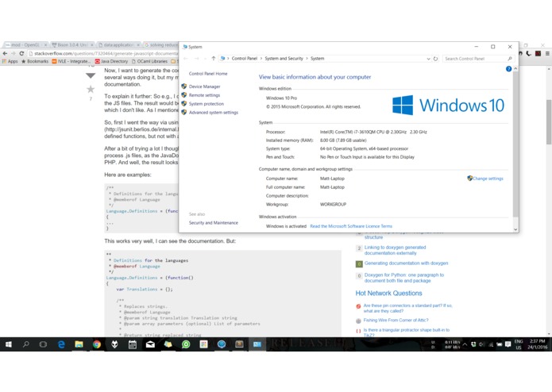Open the Apps bookmark shortcut
Screen dimensions: 552x392
click(10, 61)
